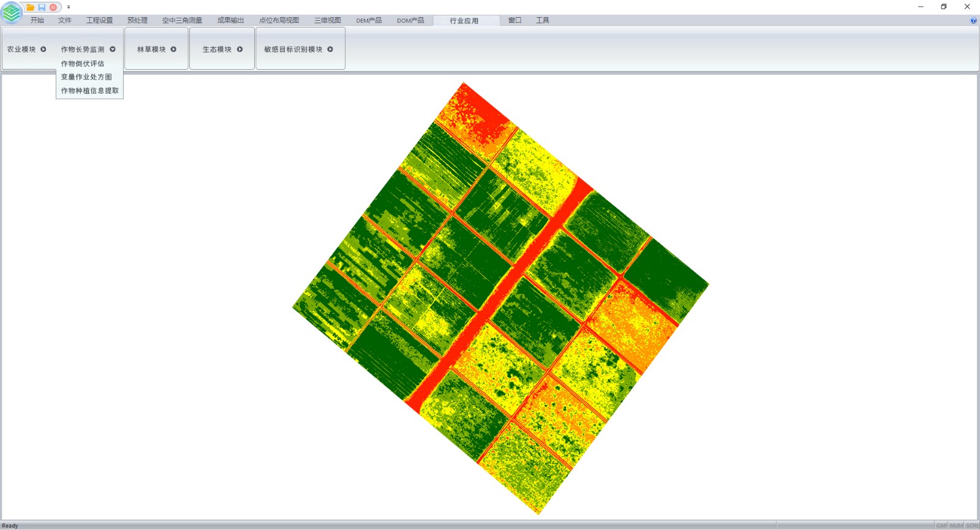This screenshot has height=530, width=980.
Task: Open the quick access toolbar customize arrow
Action: 69,7
